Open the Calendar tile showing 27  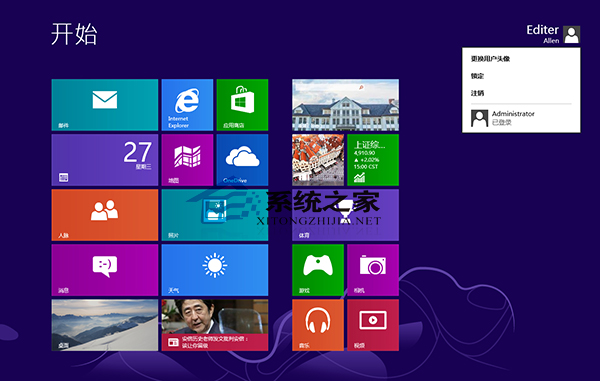pos(104,160)
